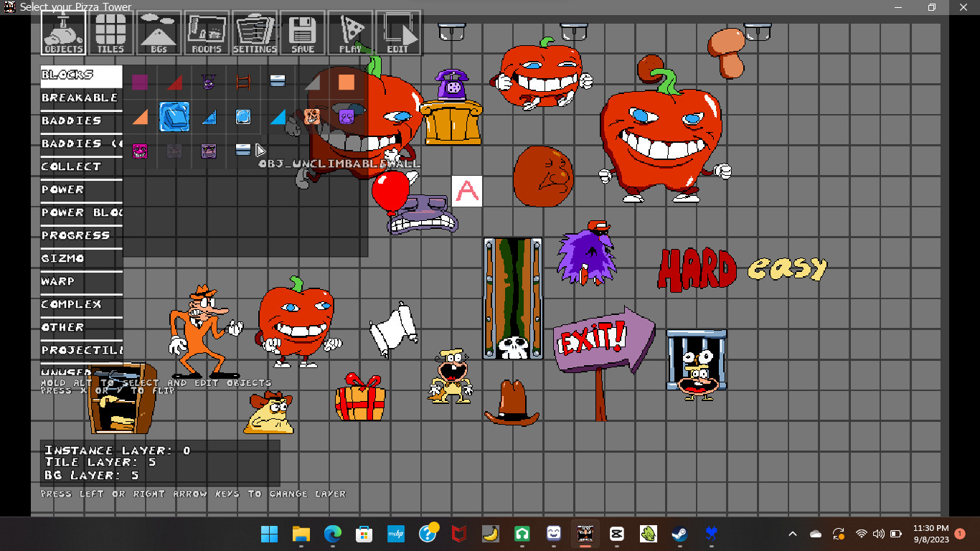Select the ladder object in the palette

(244, 80)
